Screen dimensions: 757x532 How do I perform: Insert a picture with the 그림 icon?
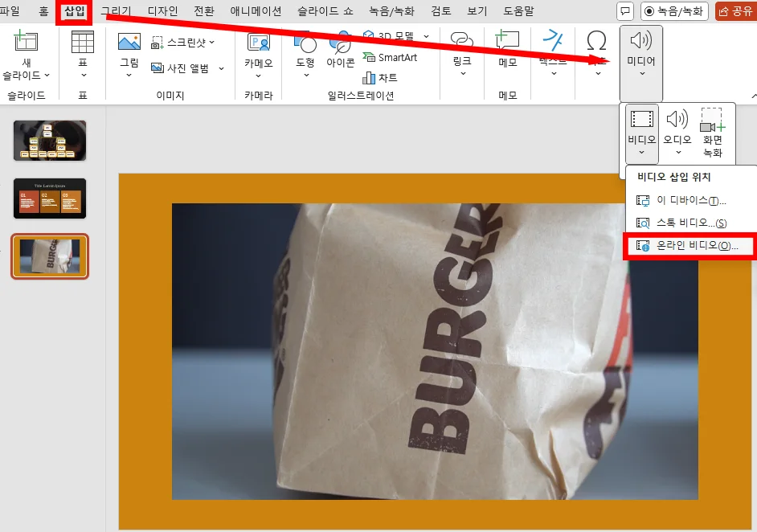click(129, 42)
